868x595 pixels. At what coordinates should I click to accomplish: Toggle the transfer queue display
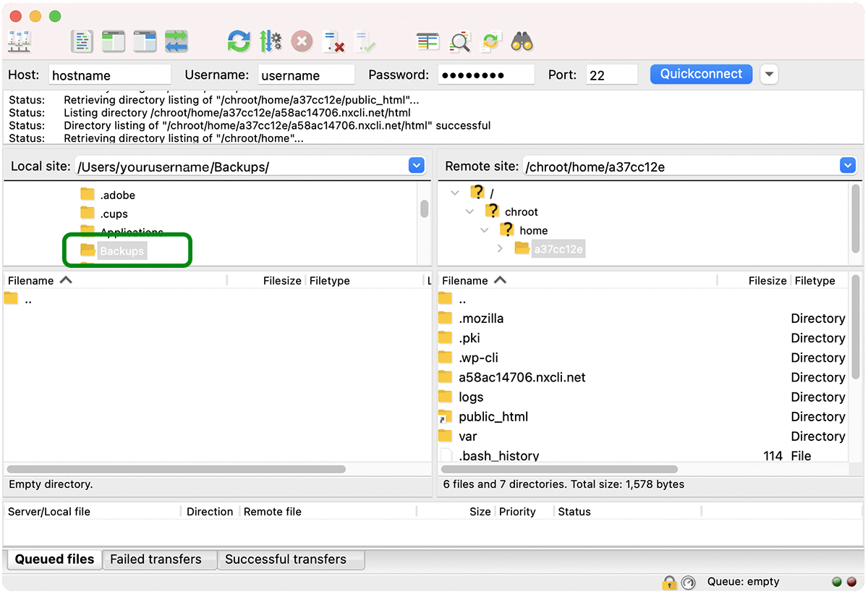[176, 41]
